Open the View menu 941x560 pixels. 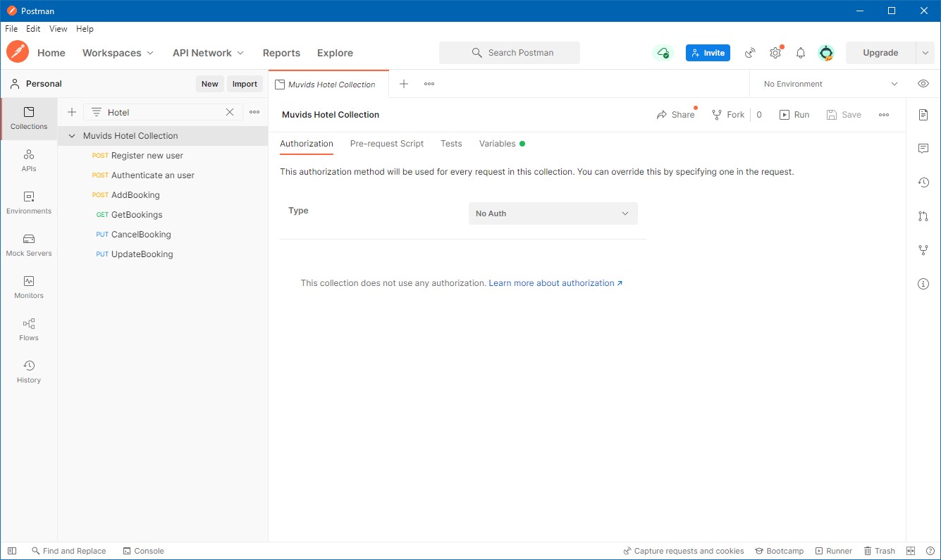pos(59,29)
